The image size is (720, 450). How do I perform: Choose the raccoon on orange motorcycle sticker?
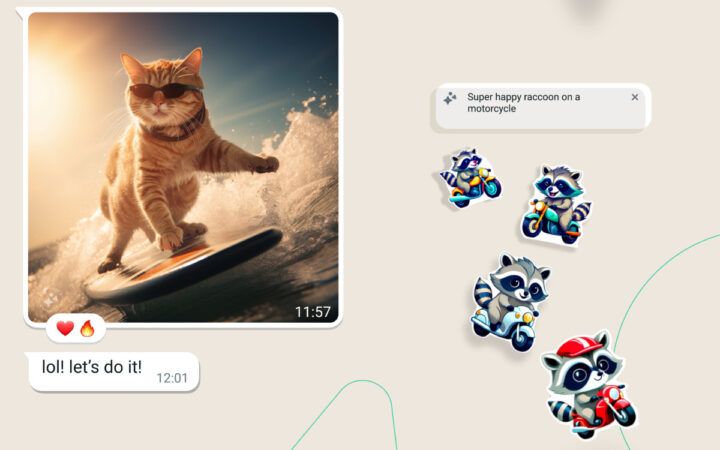tap(555, 203)
